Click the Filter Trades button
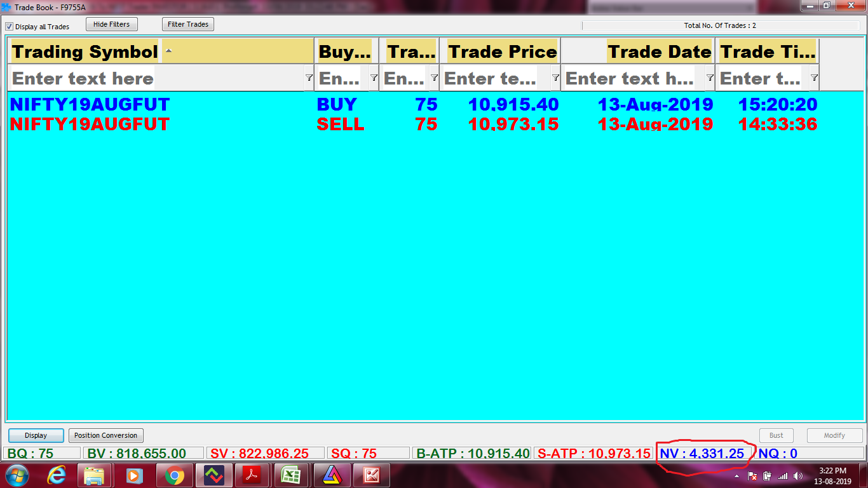 pos(188,24)
